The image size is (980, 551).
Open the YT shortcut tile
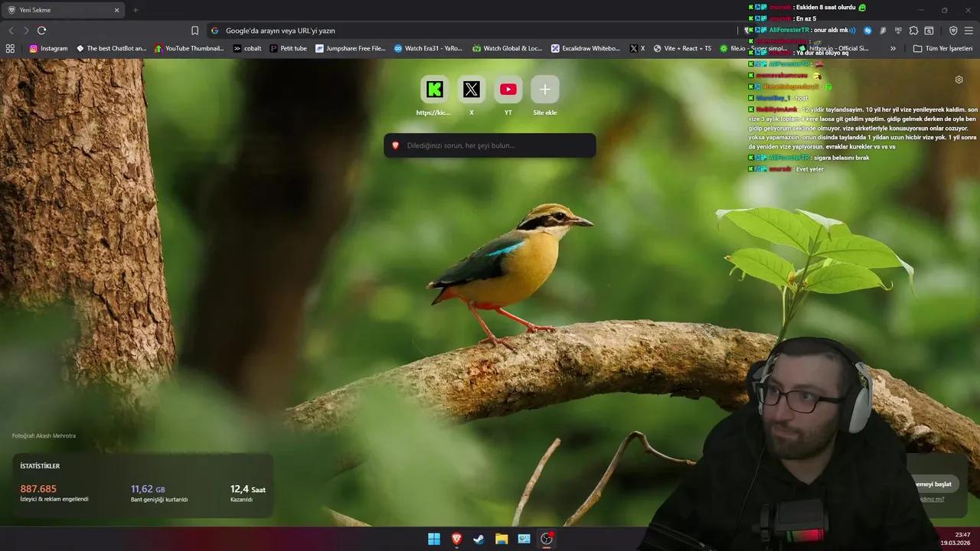pyautogui.click(x=508, y=89)
